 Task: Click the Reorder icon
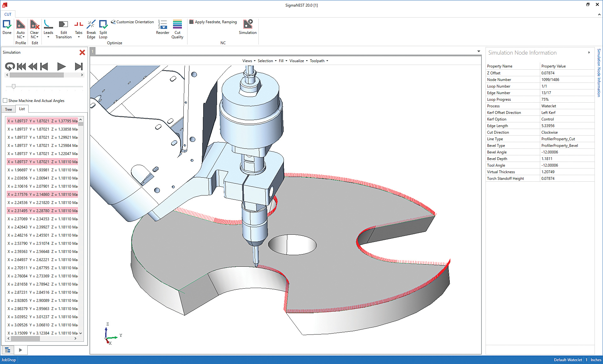click(162, 25)
